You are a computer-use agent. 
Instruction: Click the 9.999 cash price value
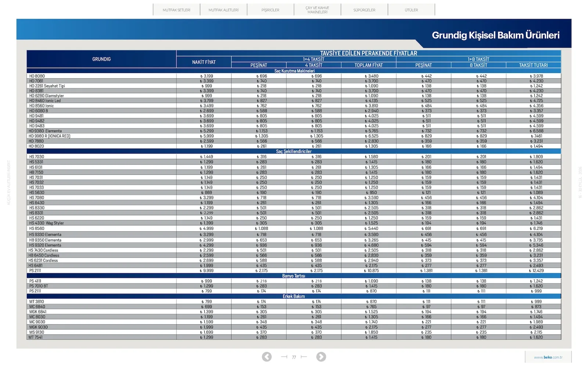[207, 271]
